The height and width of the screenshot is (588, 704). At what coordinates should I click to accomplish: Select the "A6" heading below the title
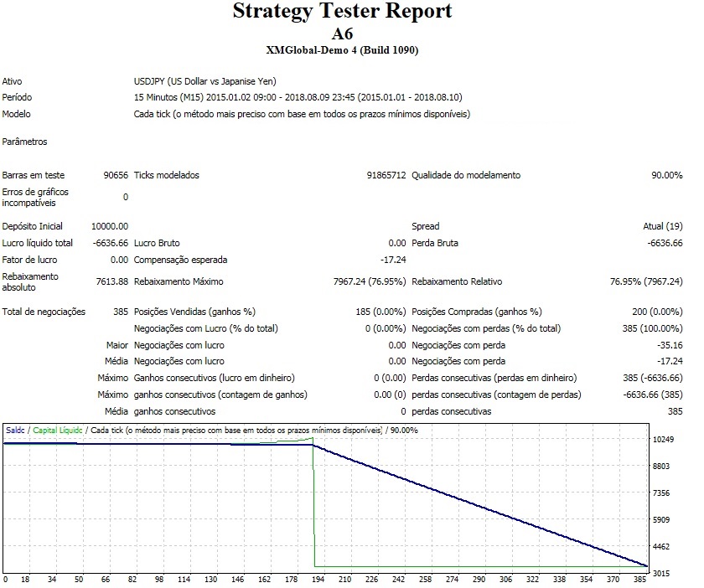343,34
